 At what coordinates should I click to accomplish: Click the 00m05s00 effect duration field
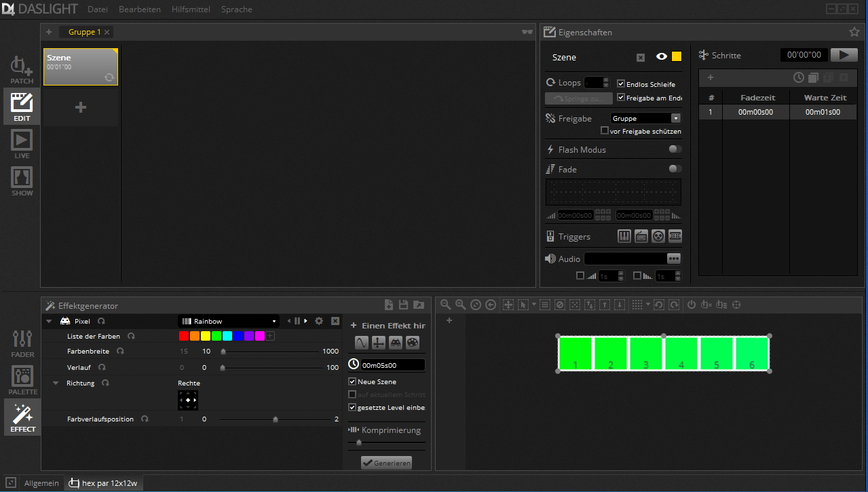(x=388, y=364)
